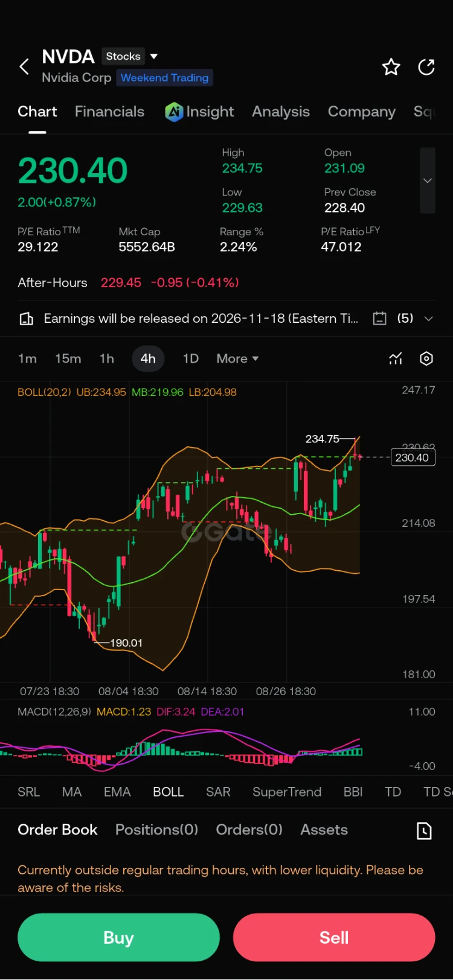Select the 4h timeframe
Image resolution: width=453 pixels, height=980 pixels.
[x=148, y=358]
